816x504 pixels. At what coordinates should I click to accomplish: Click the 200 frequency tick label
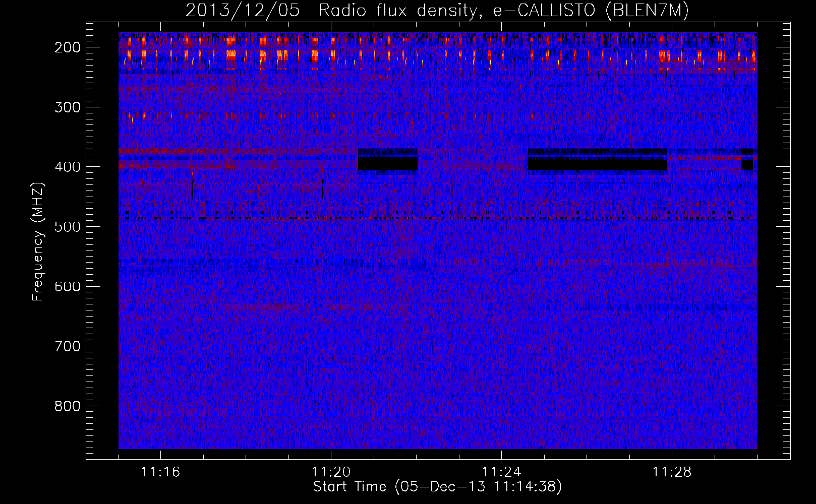68,47
